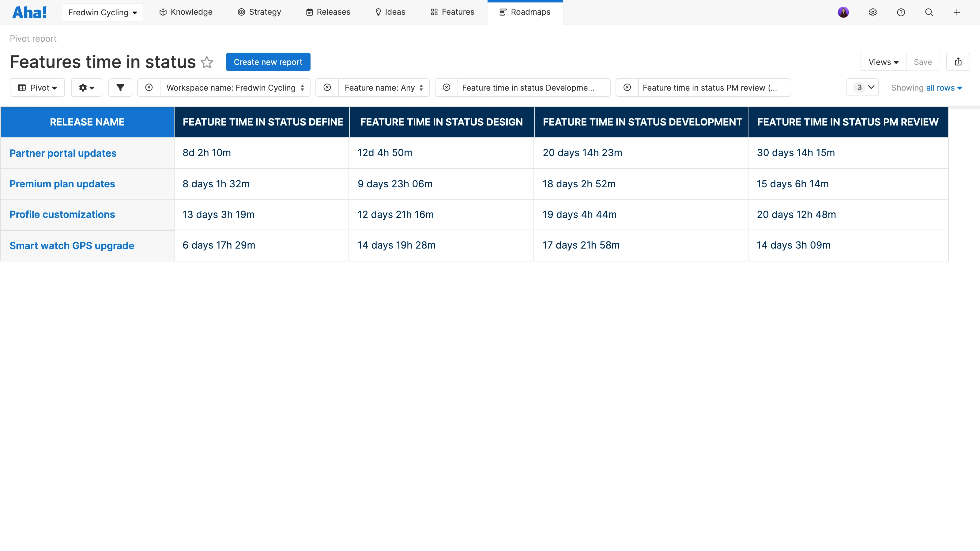
Task: Remove the PM review status filter
Action: coord(627,88)
